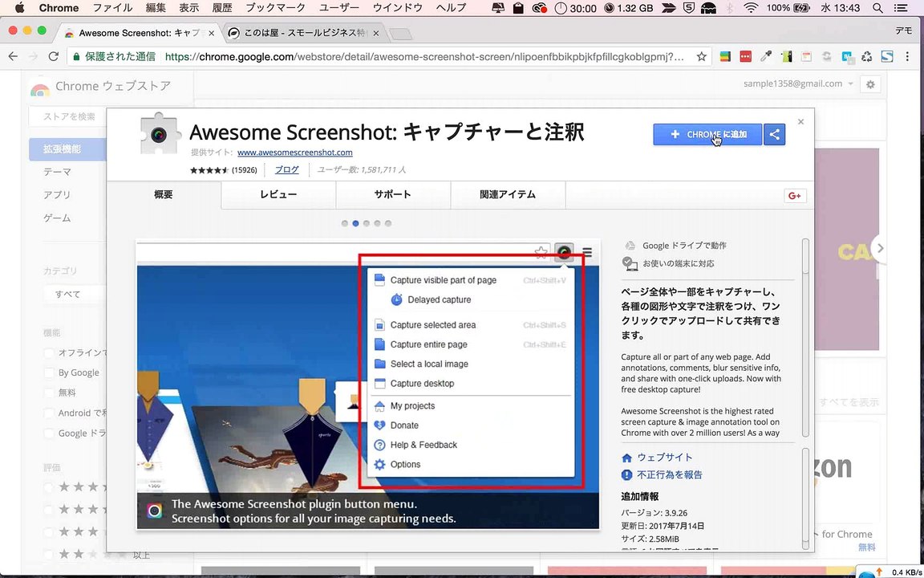Image resolution: width=924 pixels, height=578 pixels.
Task: Select ゲーム in the sidebar
Action: 57,218
